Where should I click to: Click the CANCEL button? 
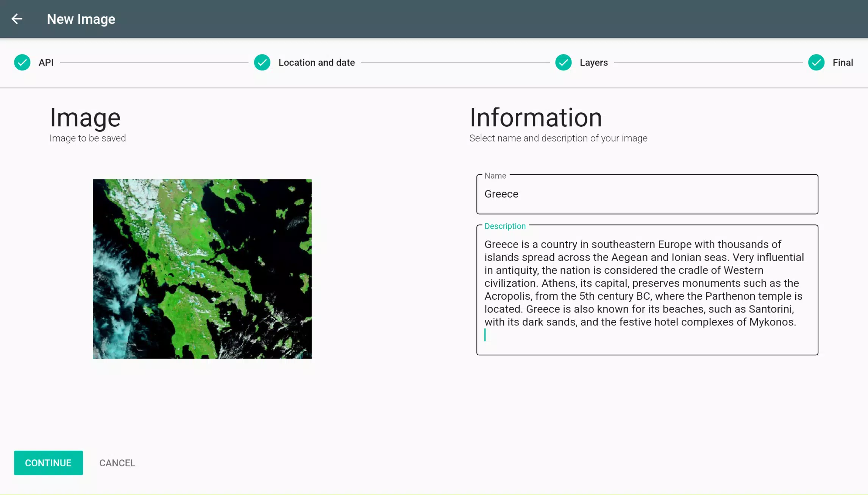(117, 463)
